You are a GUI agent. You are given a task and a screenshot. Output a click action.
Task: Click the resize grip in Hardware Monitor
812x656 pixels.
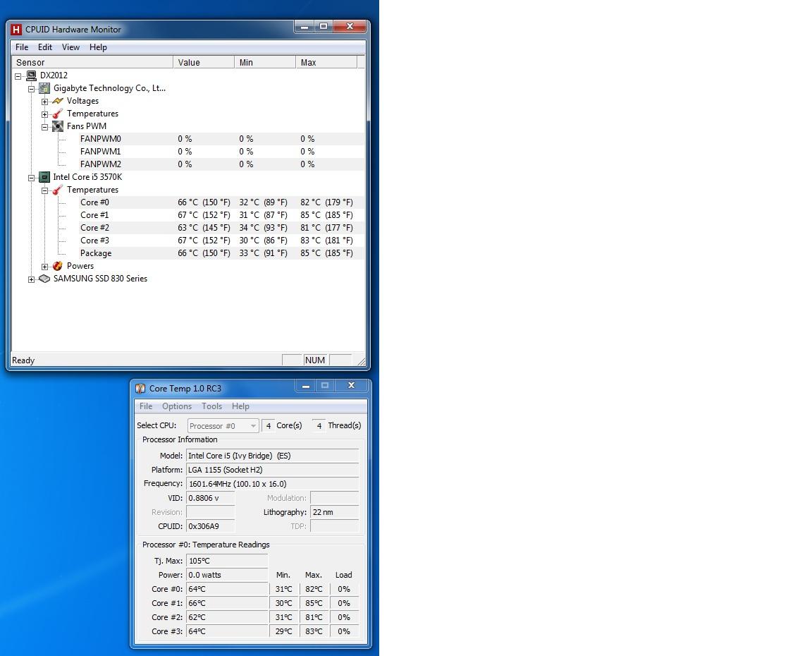pos(362,361)
